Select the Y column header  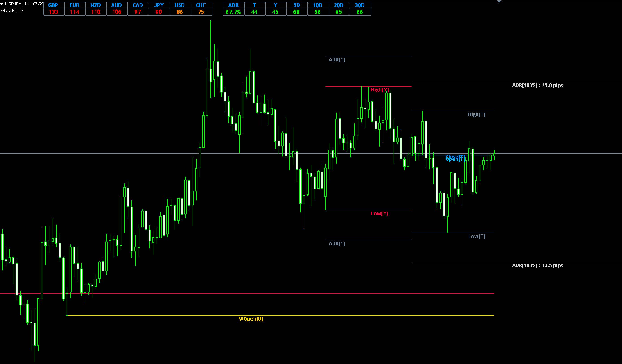[x=276, y=5]
